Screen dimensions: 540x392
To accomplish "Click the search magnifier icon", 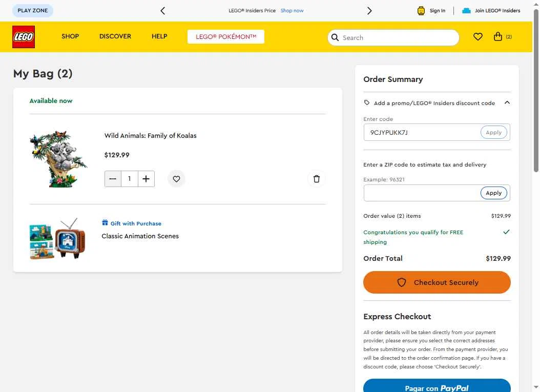I will (x=335, y=37).
